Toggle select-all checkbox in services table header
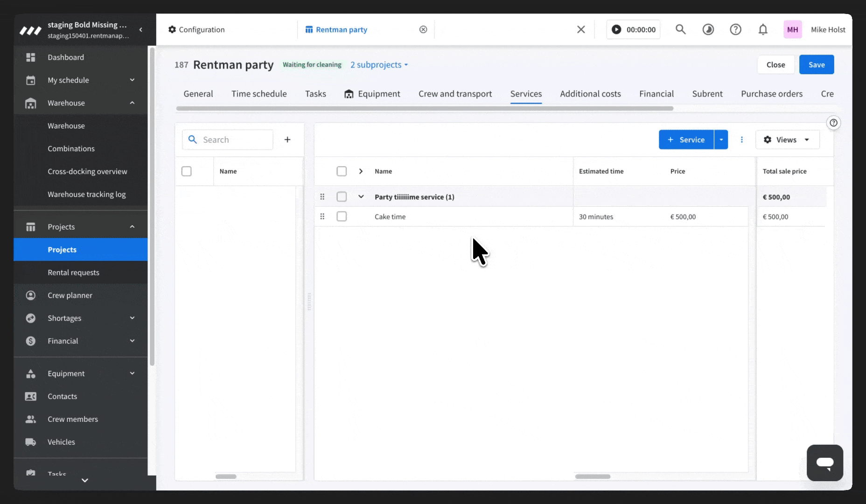This screenshot has width=866, height=504. 342,171
